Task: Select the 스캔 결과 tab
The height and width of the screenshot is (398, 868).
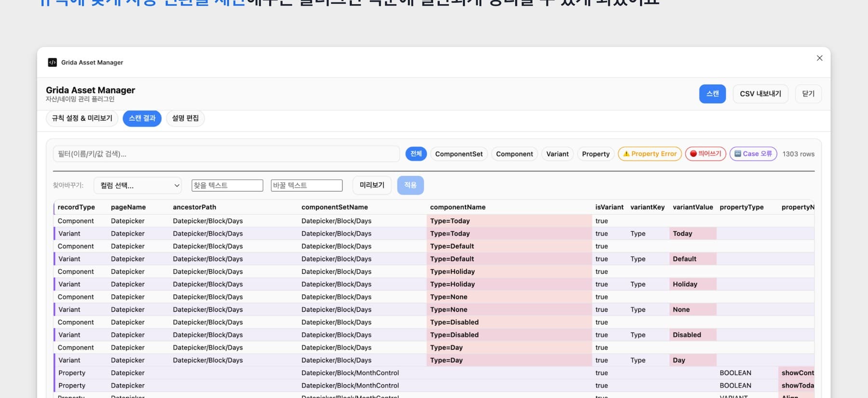Action: coord(142,118)
